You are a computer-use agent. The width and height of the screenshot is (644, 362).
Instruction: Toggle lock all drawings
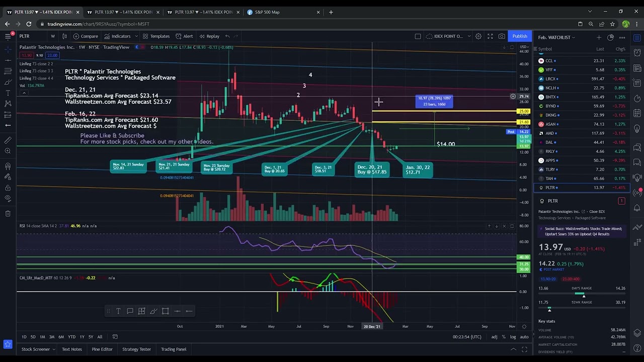[x=8, y=188]
